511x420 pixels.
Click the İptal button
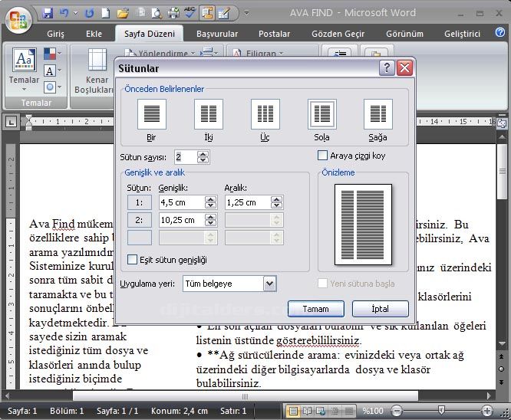pos(380,309)
